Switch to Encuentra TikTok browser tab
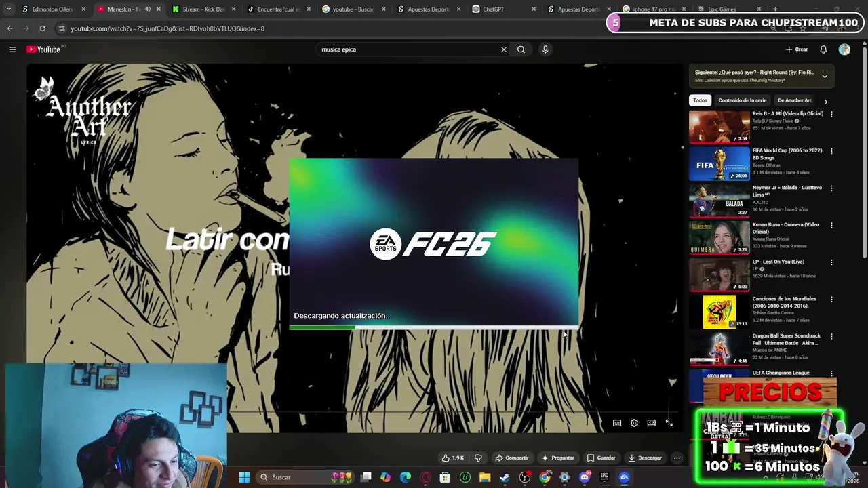 click(277, 9)
